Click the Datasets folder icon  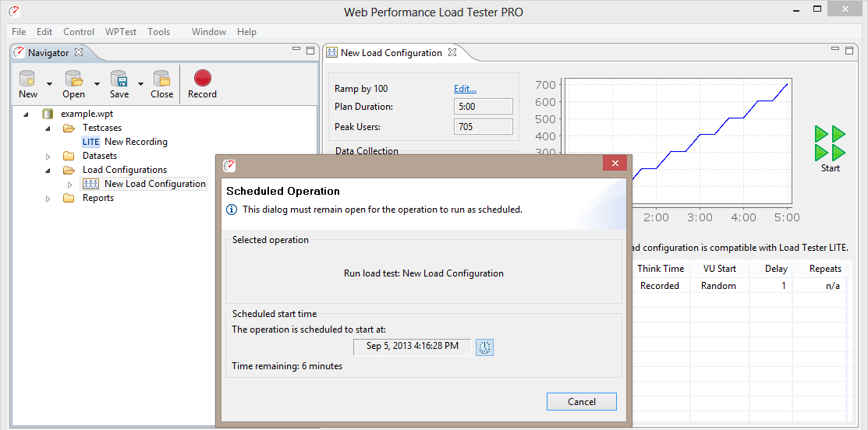[x=69, y=156]
